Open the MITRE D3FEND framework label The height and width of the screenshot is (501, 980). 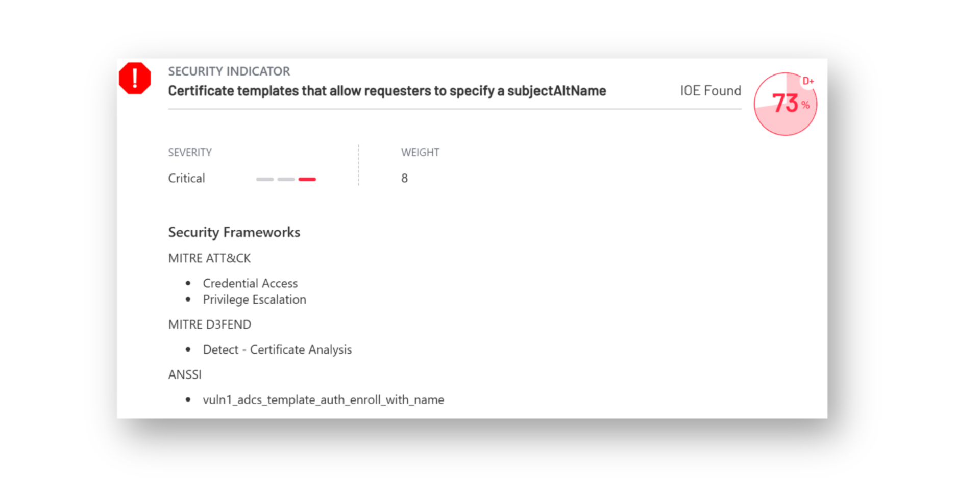[x=209, y=324]
